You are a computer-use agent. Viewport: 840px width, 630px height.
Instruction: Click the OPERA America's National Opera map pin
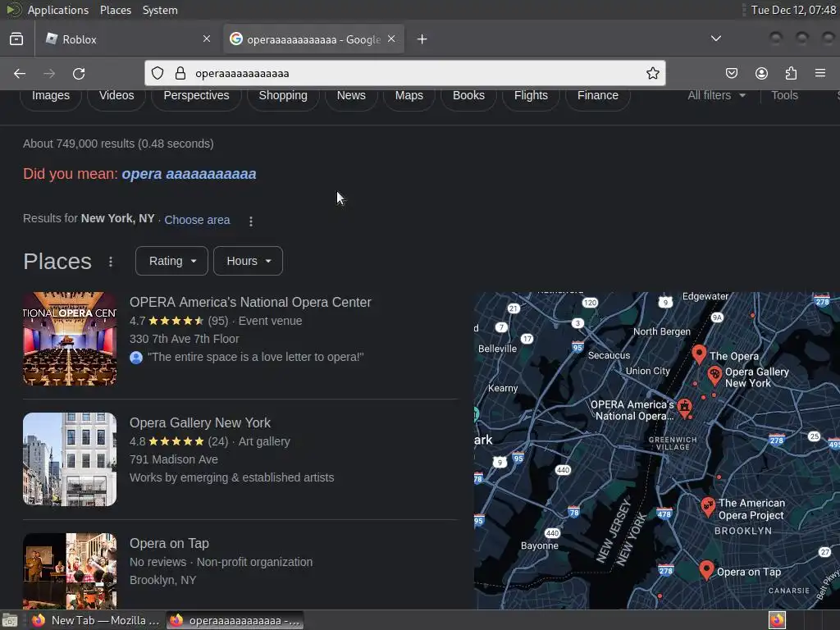684,408
